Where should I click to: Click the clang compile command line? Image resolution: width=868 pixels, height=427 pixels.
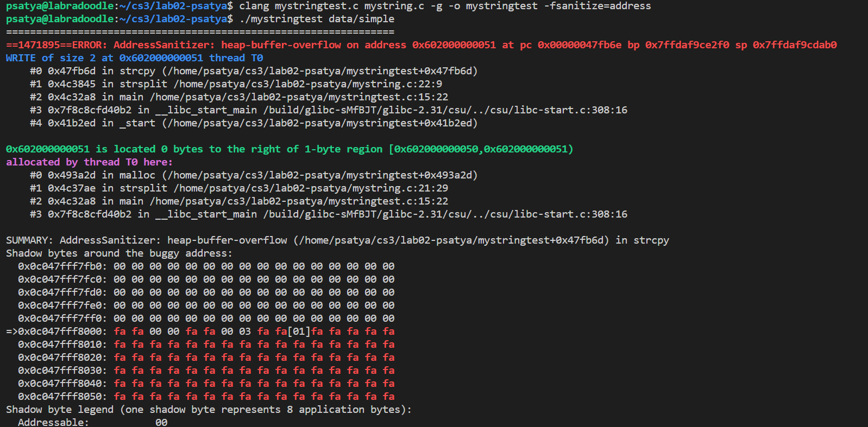(445, 6)
